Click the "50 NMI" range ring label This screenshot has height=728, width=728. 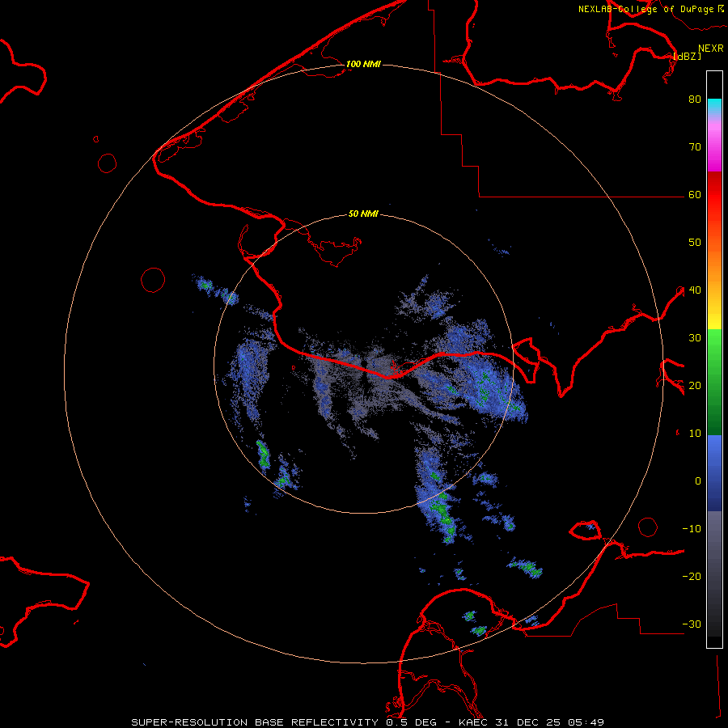point(363,214)
